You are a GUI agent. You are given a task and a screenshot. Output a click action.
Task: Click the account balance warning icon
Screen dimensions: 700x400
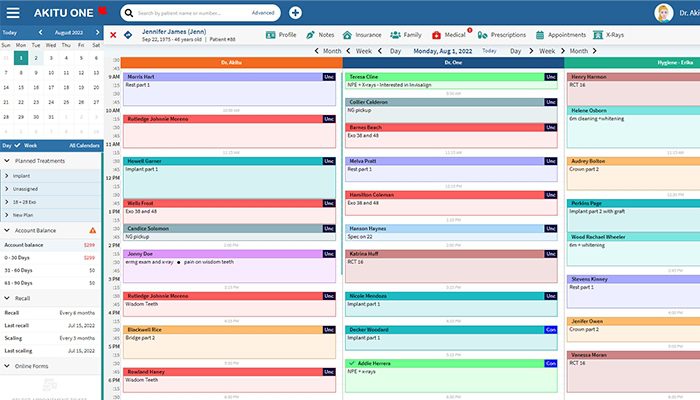coord(92,230)
